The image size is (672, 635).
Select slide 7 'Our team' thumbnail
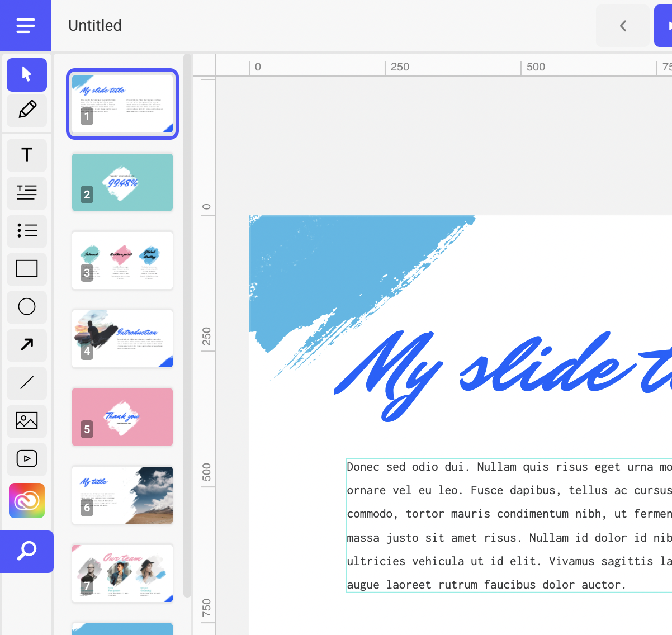click(122, 574)
